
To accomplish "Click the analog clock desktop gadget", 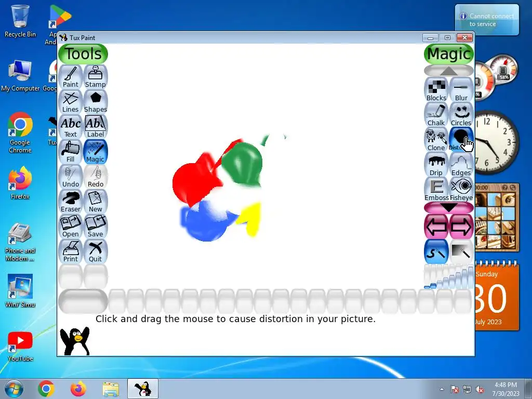I will tap(493, 141).
